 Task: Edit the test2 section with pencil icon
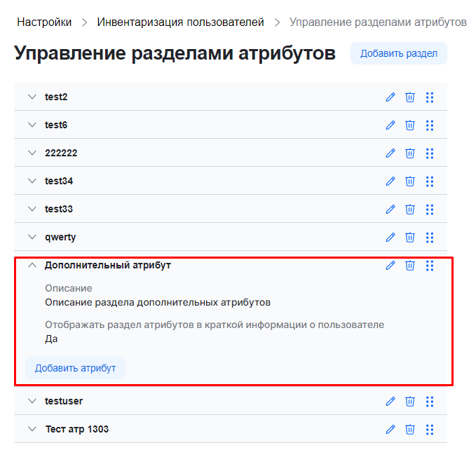click(x=390, y=97)
